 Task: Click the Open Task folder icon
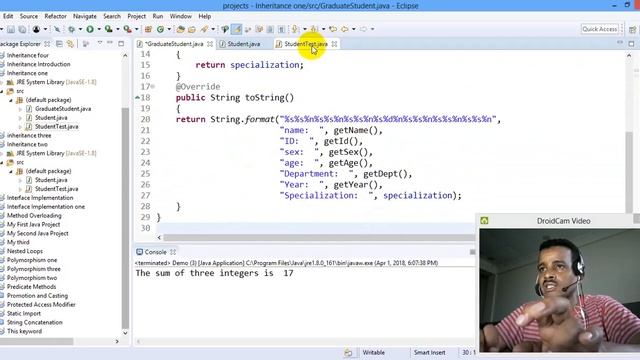coord(191,29)
